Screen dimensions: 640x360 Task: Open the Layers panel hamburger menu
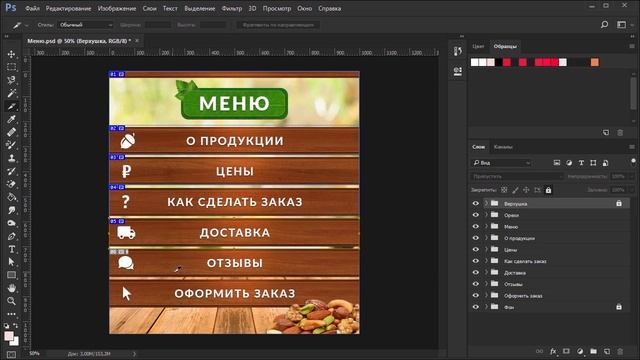[x=632, y=147]
